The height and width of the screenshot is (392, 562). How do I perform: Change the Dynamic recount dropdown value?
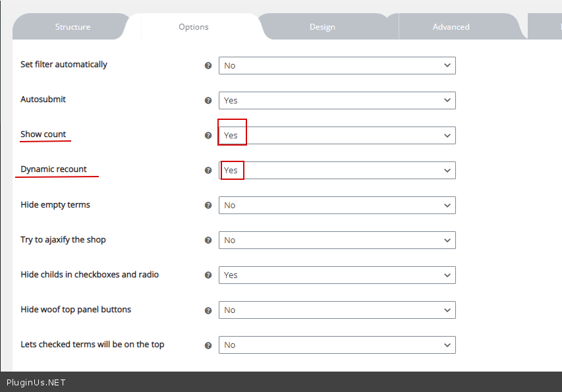click(337, 171)
